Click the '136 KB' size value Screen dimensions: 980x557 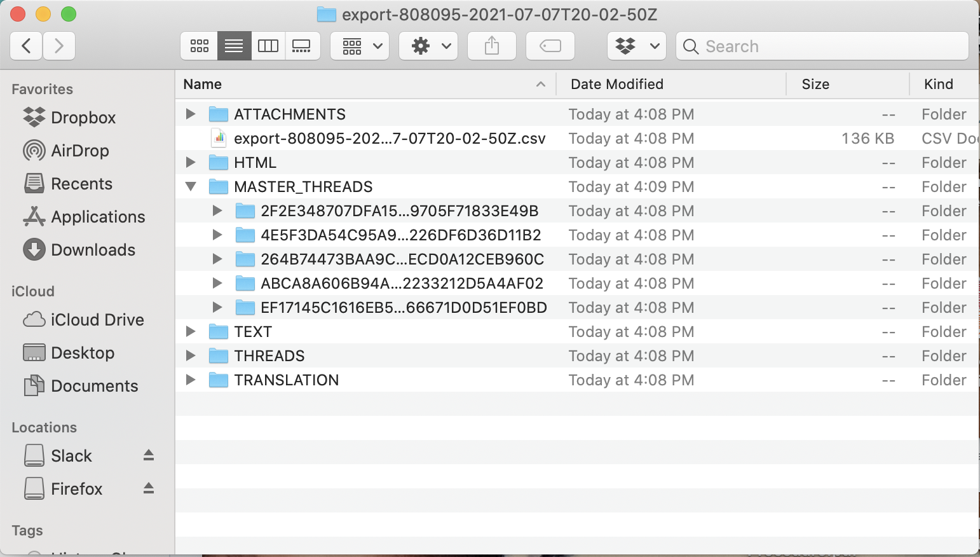[x=868, y=139]
